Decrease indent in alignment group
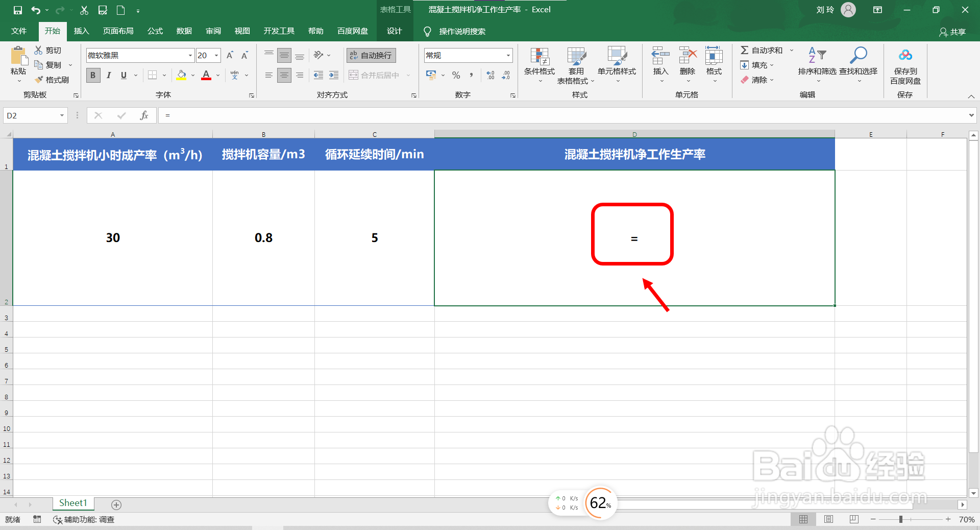 click(x=318, y=75)
